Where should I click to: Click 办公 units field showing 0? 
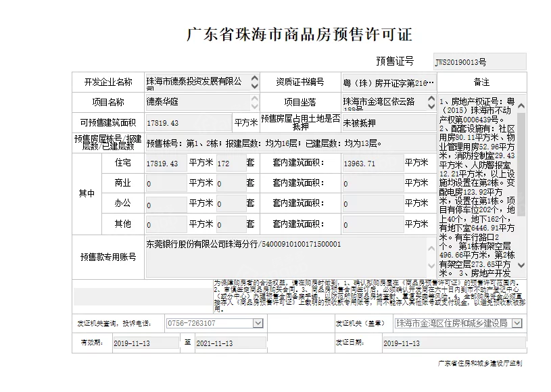coord(231,203)
